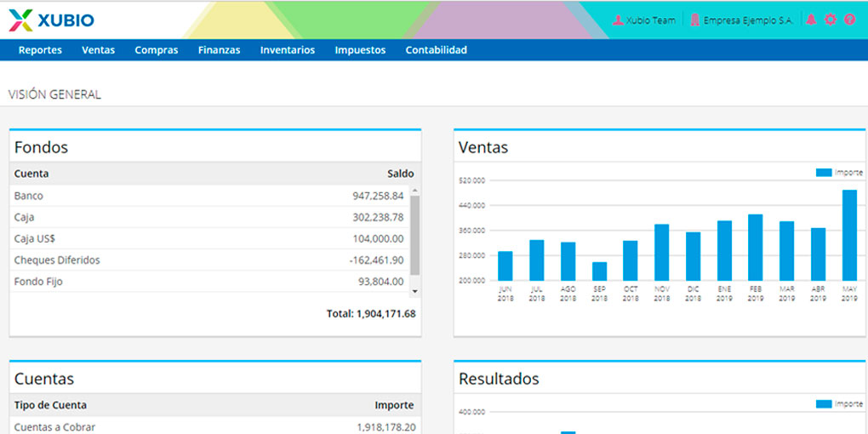This screenshot has width=868, height=434.
Task: Toggle Importe legend in Ventas chart
Action: coord(838,173)
